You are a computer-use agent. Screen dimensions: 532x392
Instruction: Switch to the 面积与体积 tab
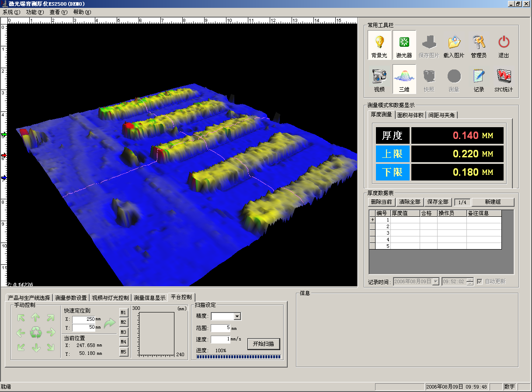[410, 115]
